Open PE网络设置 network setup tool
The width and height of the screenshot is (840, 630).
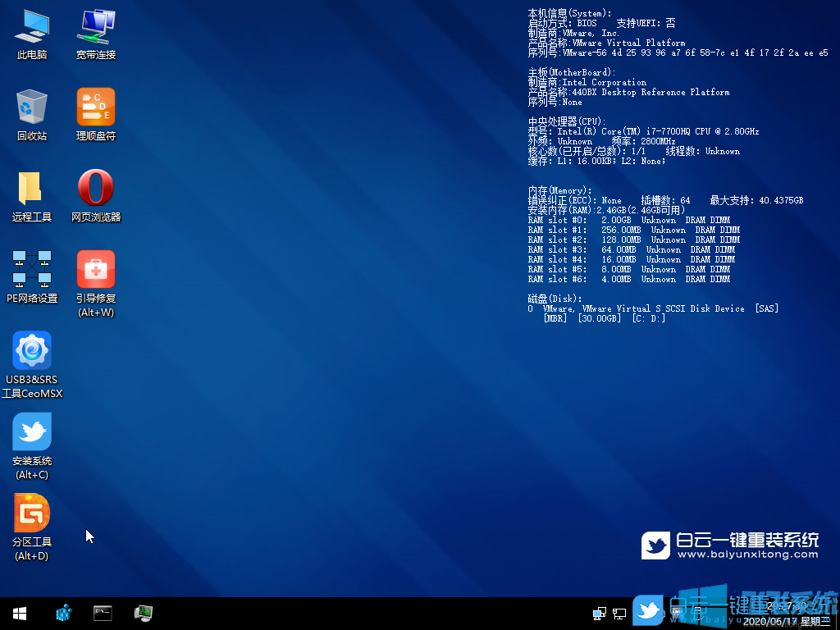pyautogui.click(x=31, y=268)
